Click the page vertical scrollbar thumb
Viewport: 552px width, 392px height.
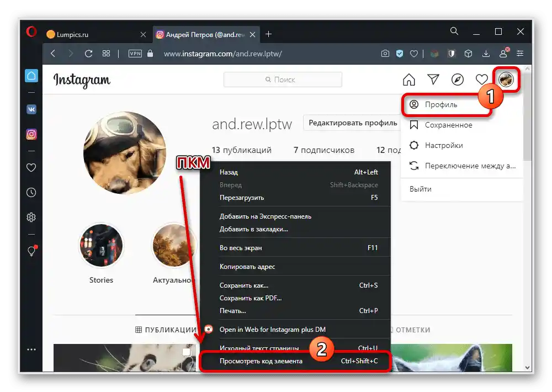coord(527,116)
